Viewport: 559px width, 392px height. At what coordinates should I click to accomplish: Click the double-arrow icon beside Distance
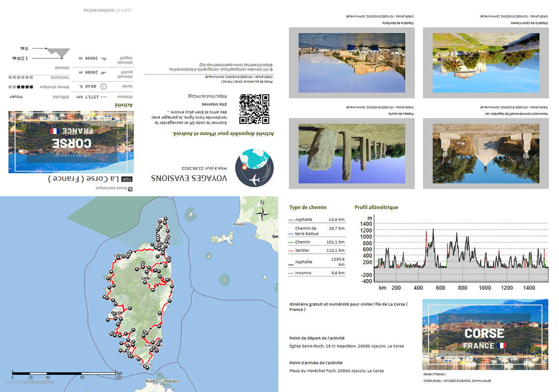(x=103, y=97)
